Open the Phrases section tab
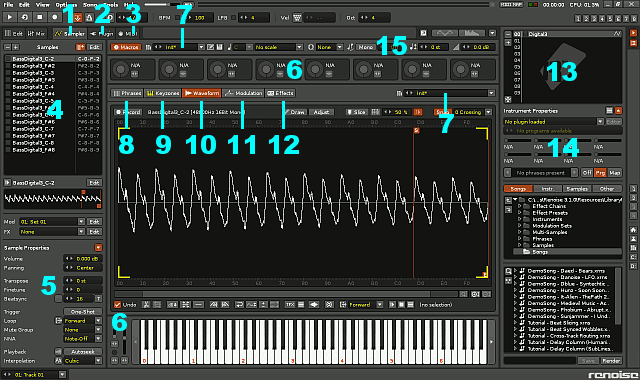The image size is (640, 380). 127,93
